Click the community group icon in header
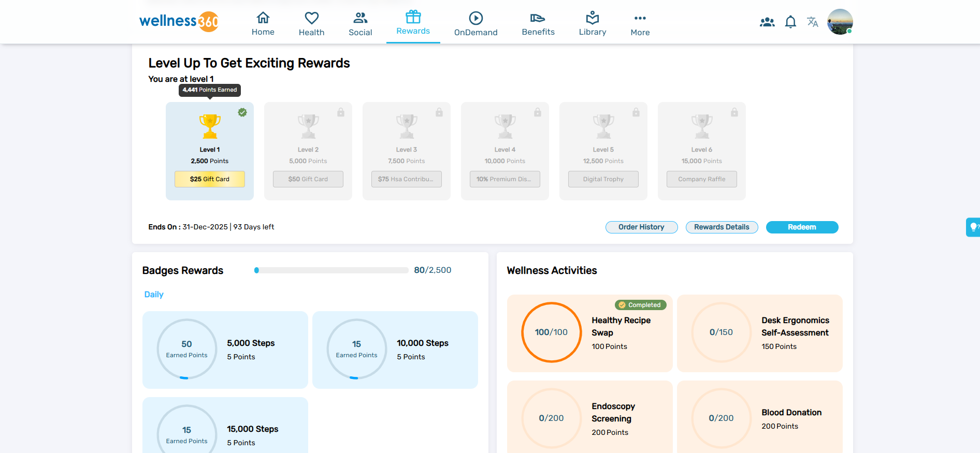The width and height of the screenshot is (980, 453). (767, 22)
